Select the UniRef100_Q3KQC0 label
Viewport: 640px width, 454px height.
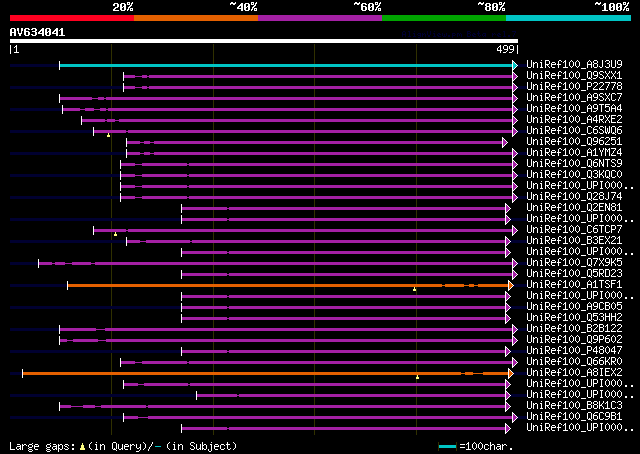click(x=574, y=175)
